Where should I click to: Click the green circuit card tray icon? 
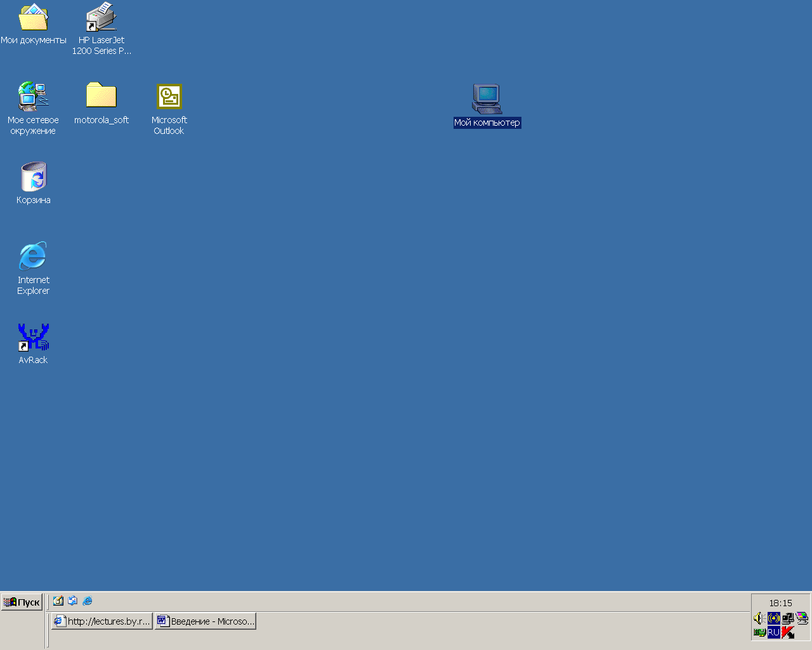click(759, 632)
